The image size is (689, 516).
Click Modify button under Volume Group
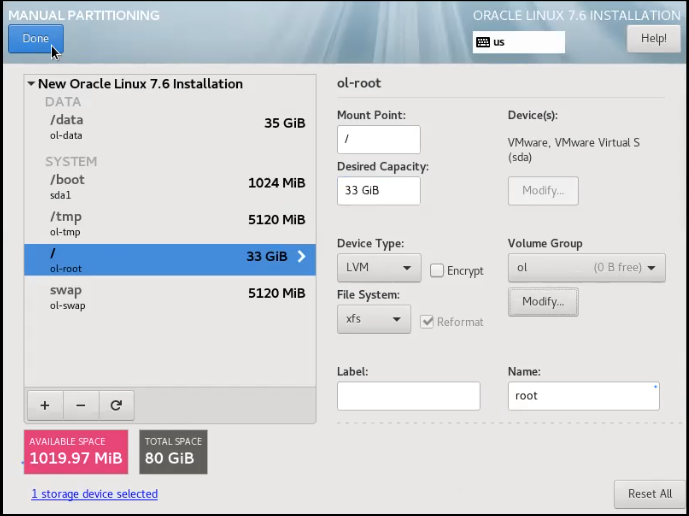coord(543,302)
